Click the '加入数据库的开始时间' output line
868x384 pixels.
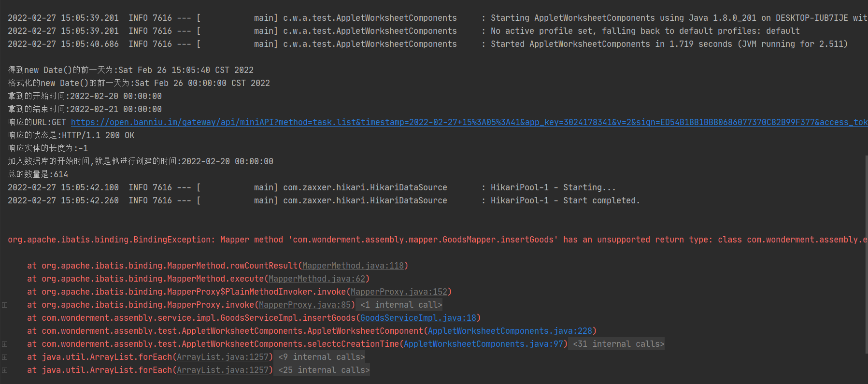tap(141, 161)
